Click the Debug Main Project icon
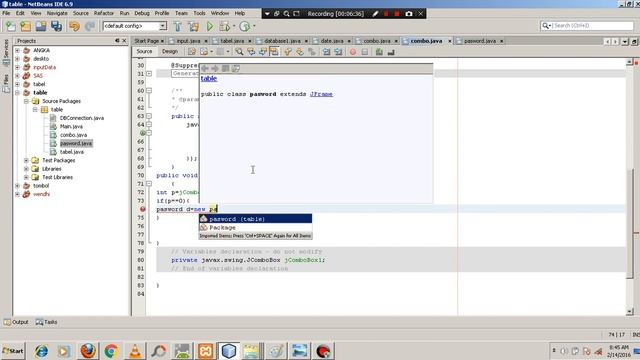 coord(224,26)
